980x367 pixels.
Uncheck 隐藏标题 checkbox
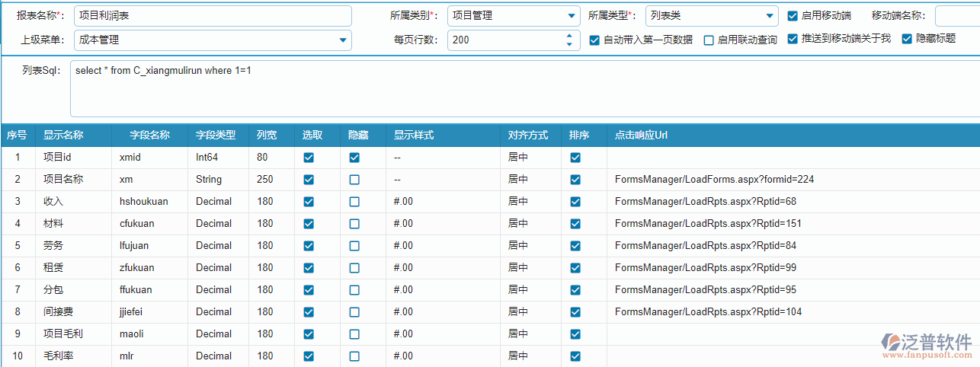tap(907, 39)
